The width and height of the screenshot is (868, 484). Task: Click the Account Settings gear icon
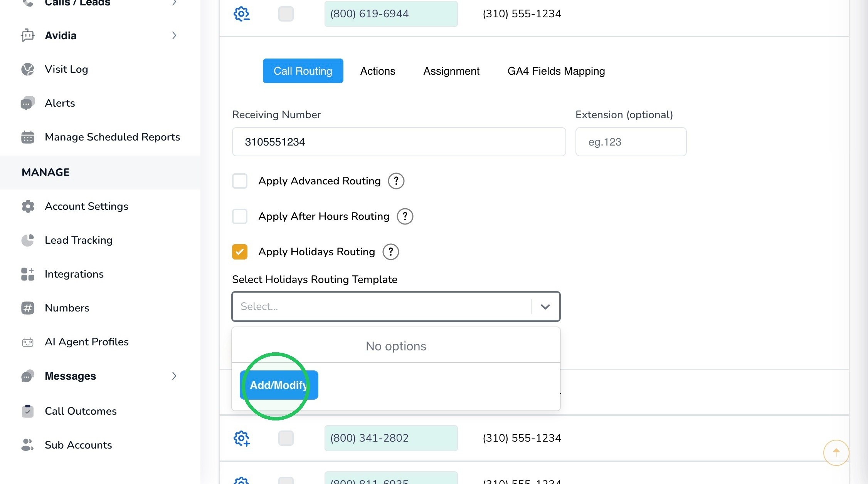pos(28,206)
